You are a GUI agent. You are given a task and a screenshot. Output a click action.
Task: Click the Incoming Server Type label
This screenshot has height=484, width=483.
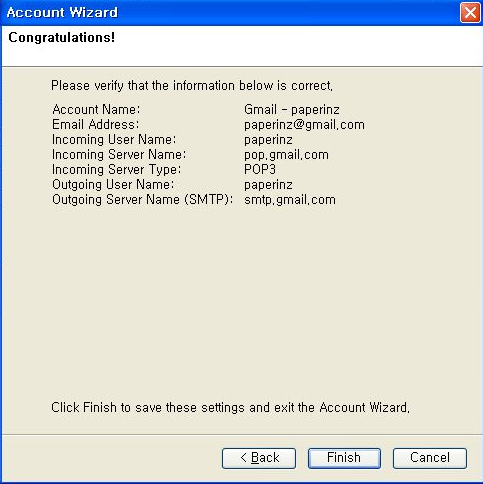pyautogui.click(x=116, y=169)
